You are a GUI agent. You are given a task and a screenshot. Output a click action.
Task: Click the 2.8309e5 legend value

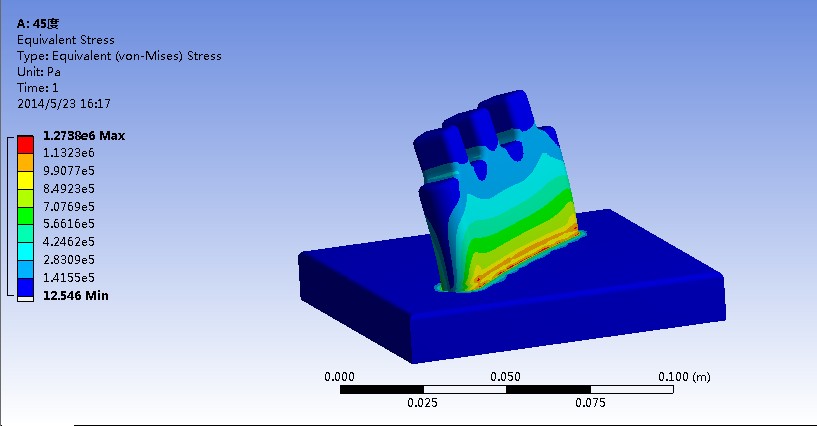coord(69,259)
